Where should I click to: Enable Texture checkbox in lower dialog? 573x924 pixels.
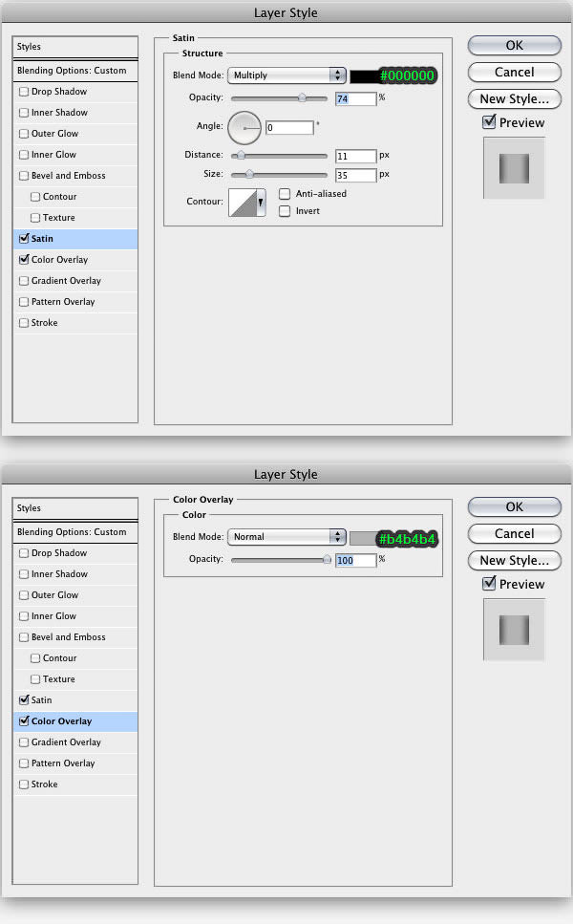[x=35, y=678]
